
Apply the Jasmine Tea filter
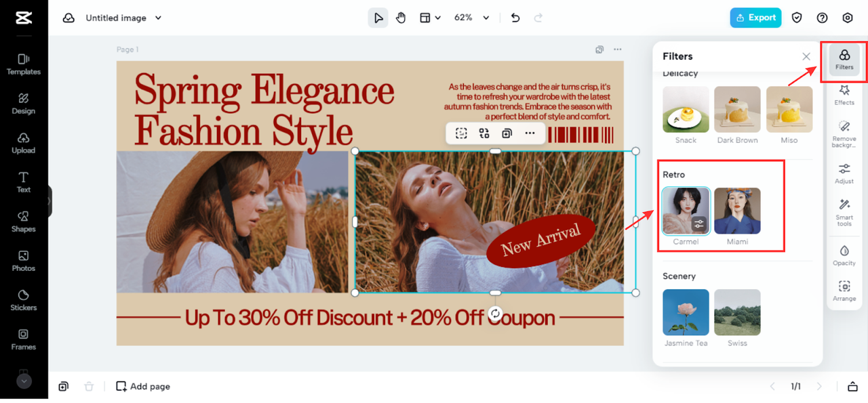point(686,312)
